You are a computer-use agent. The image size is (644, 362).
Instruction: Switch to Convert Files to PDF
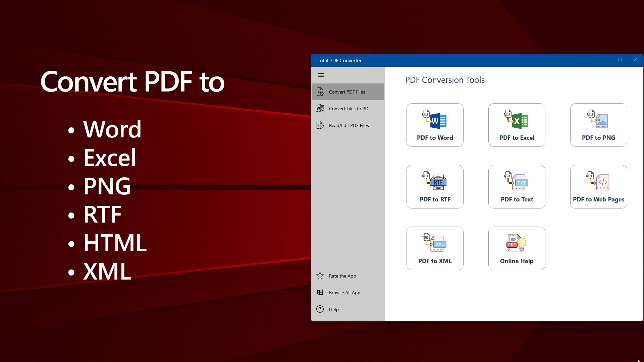pos(350,109)
